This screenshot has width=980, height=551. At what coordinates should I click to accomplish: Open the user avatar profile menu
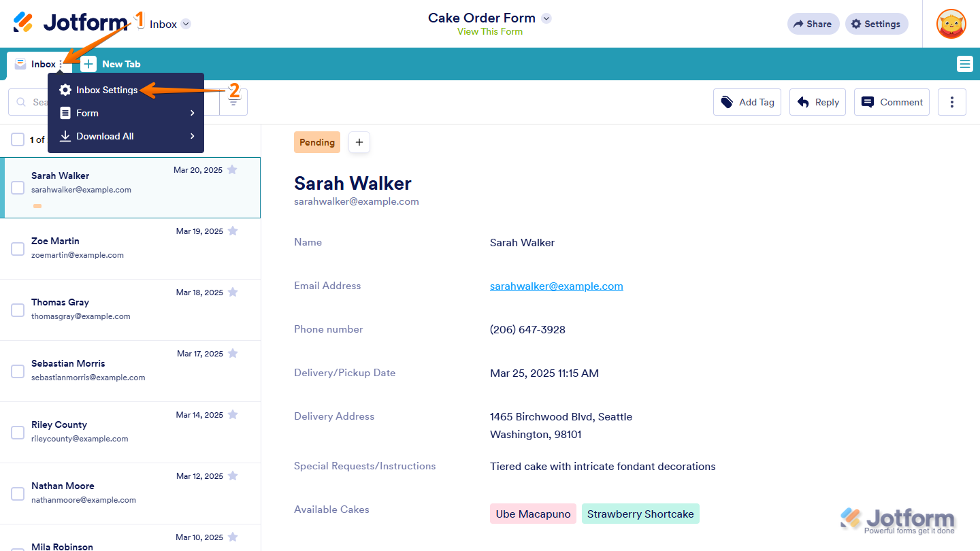coord(951,24)
